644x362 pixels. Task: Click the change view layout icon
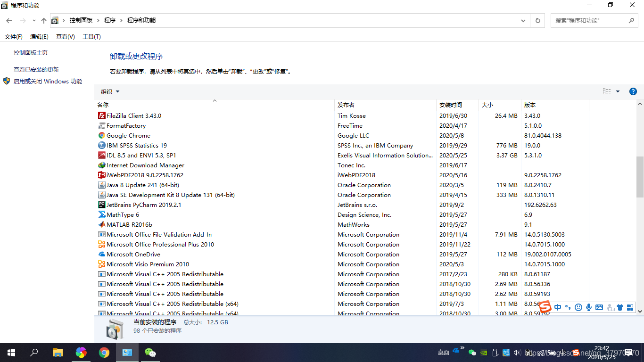[x=607, y=91]
